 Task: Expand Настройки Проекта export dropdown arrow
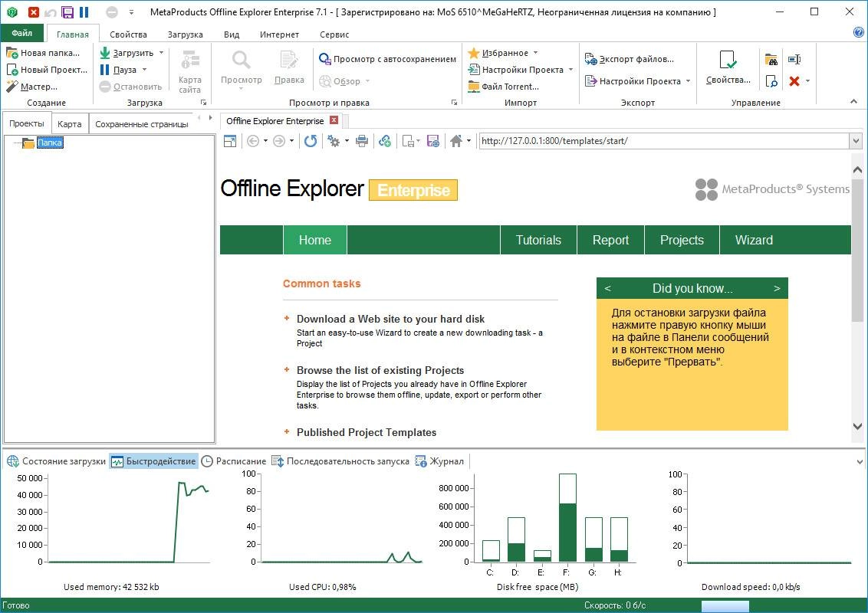(688, 81)
